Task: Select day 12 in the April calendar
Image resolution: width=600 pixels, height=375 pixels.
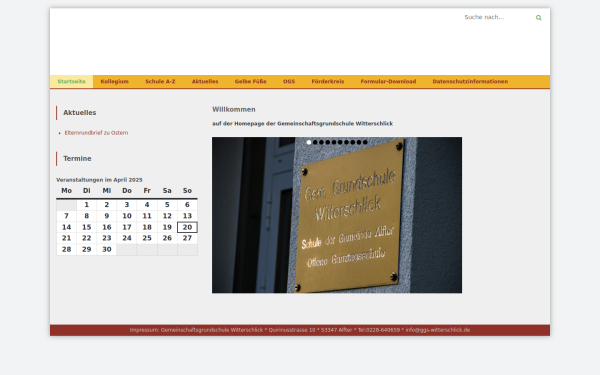Action: [x=167, y=216]
